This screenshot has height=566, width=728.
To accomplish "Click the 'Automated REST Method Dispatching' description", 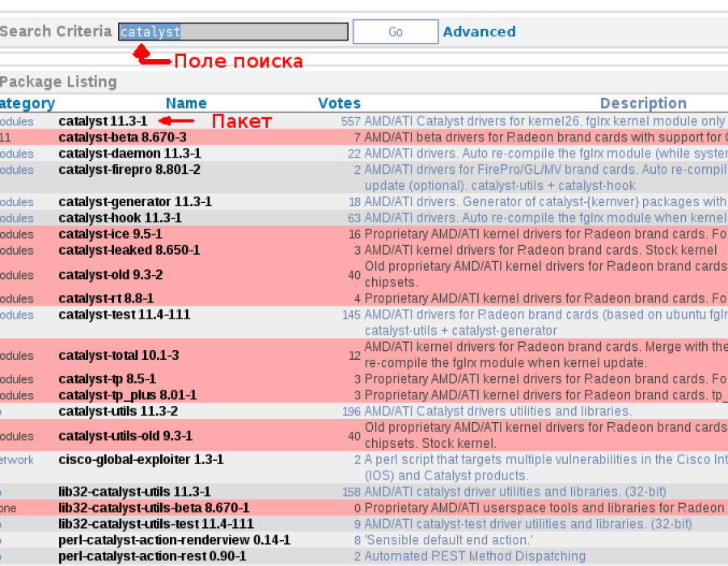I will [x=475, y=556].
